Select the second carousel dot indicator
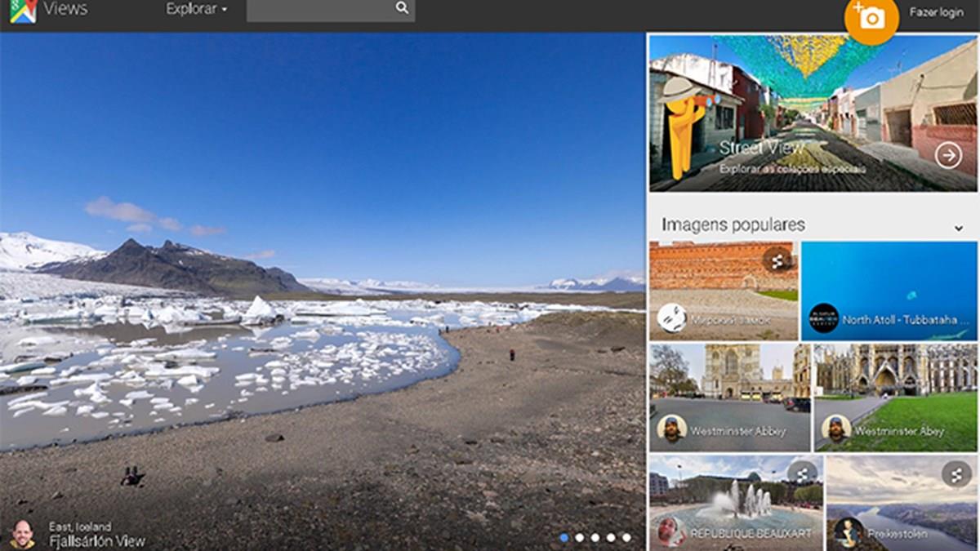Viewport: 980px width, 551px height. (580, 537)
